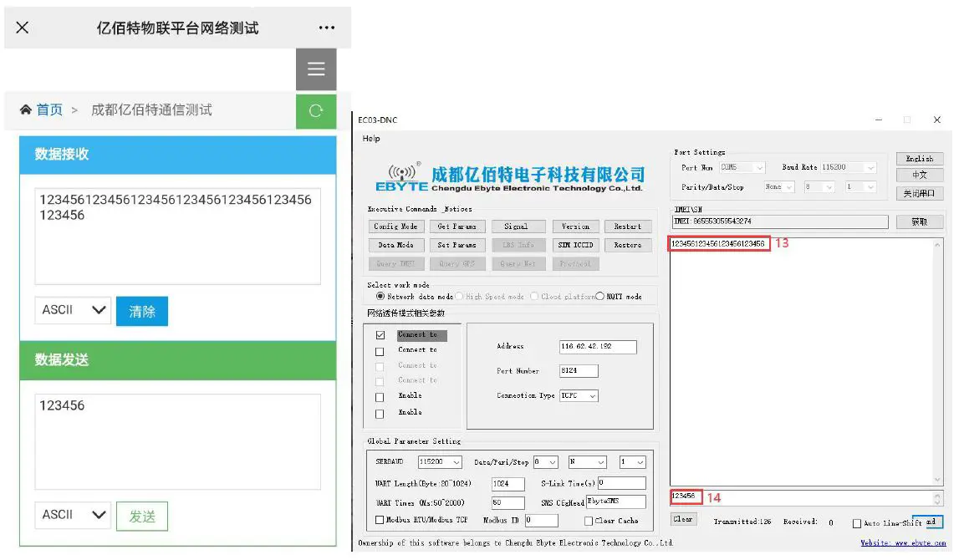Click the Config Mode command button
This screenshot has height=560, width=964.
[x=395, y=227]
